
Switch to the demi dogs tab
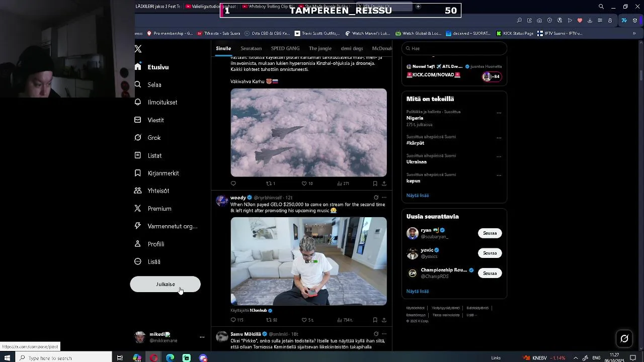[352, 48]
